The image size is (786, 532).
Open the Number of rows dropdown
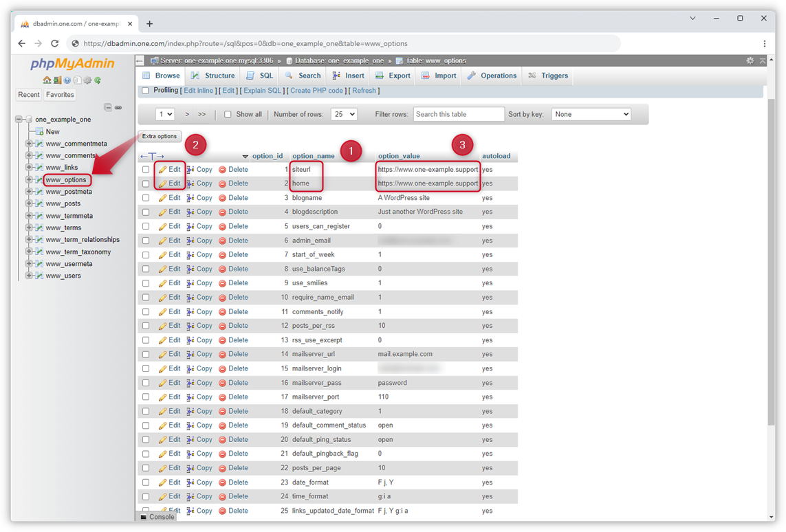[343, 114]
